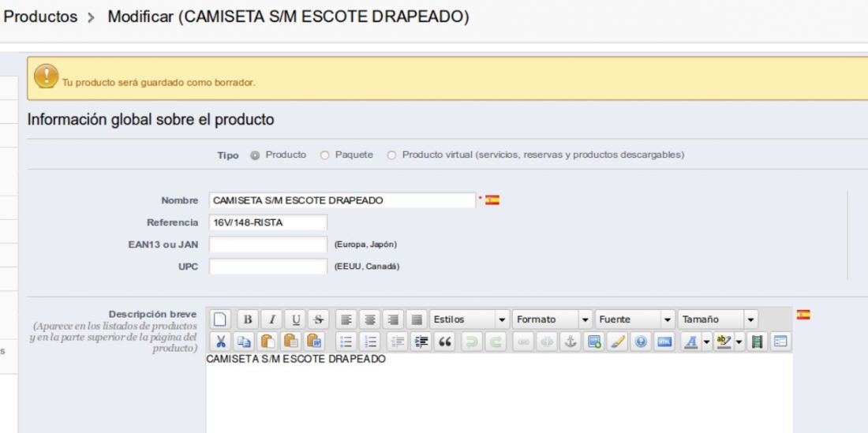Insert blockquote

point(444,342)
